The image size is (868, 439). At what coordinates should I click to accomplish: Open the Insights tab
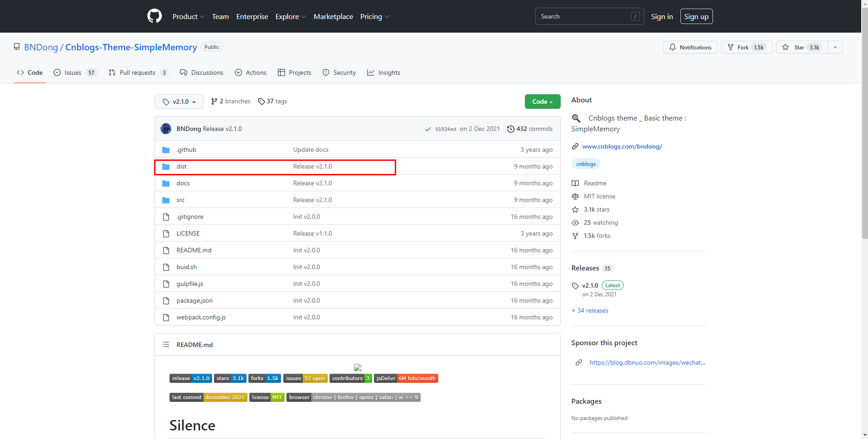pyautogui.click(x=383, y=72)
